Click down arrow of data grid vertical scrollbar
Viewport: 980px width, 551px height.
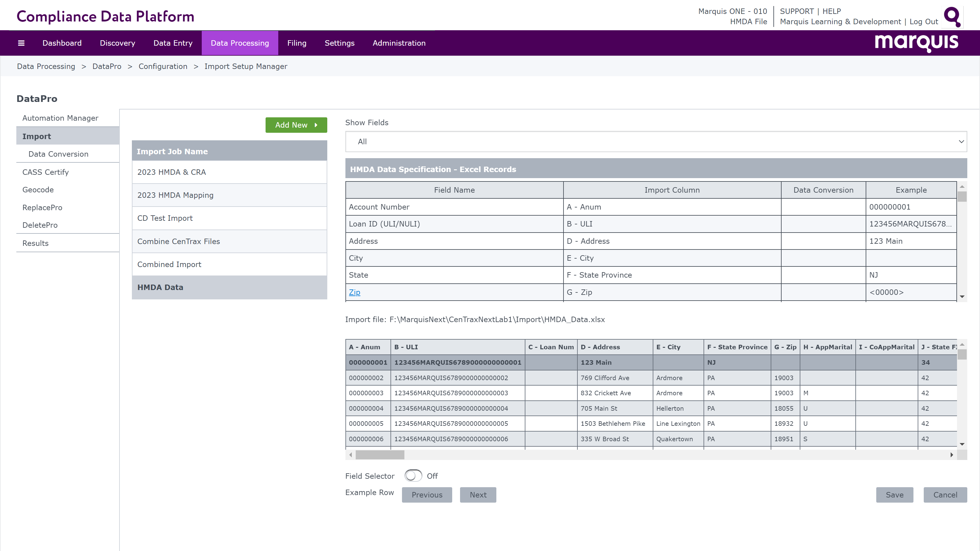962,444
